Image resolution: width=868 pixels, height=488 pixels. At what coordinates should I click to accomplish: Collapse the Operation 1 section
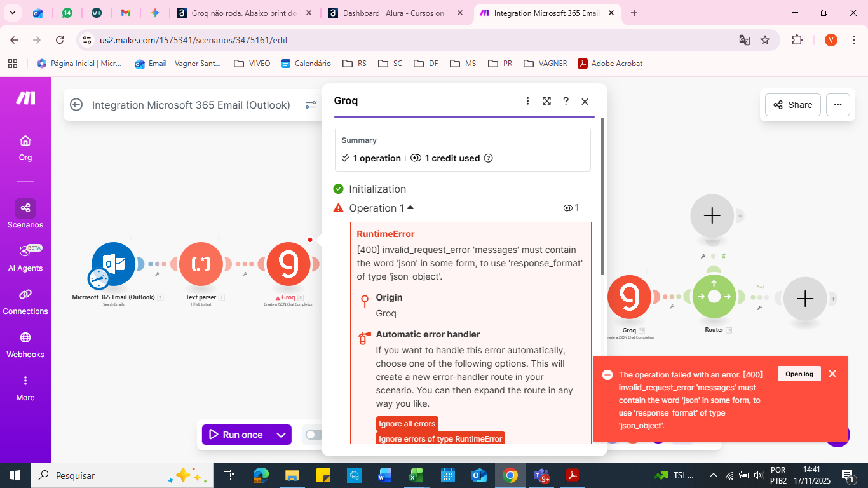pyautogui.click(x=410, y=208)
